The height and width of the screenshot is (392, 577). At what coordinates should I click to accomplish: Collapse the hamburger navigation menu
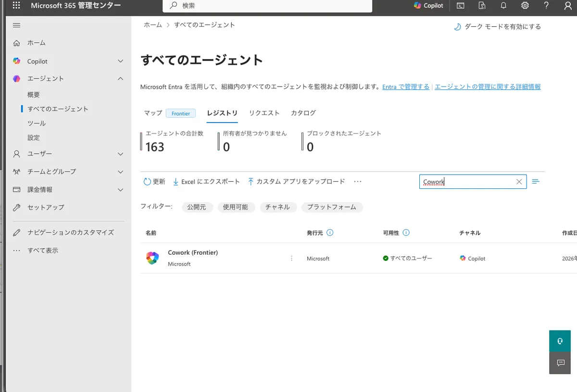point(17,25)
